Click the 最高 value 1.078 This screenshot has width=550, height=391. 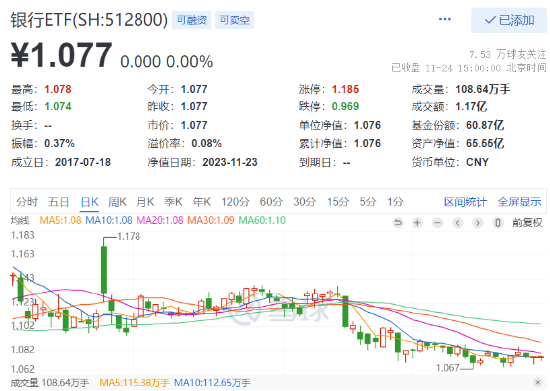[58, 89]
